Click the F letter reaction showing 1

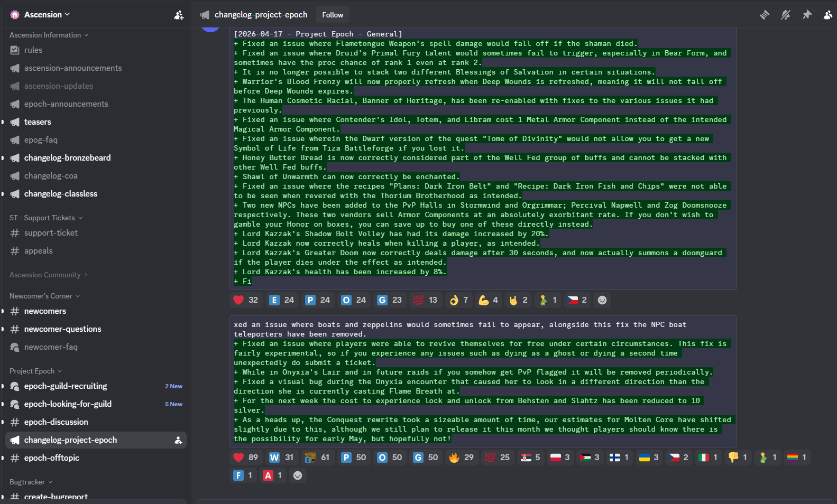point(243,475)
